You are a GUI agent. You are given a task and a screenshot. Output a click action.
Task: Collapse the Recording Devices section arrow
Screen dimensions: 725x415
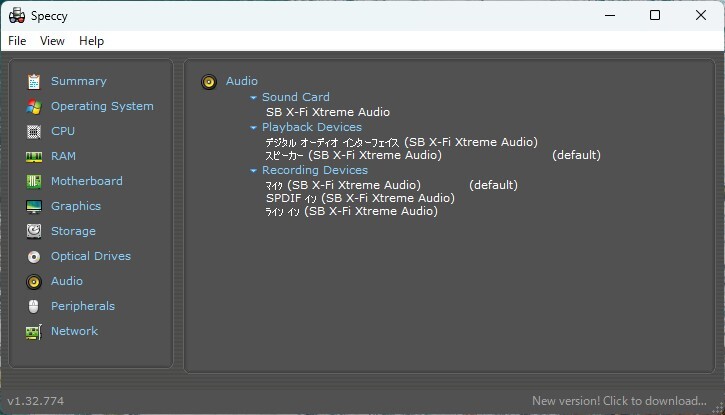pyautogui.click(x=254, y=171)
